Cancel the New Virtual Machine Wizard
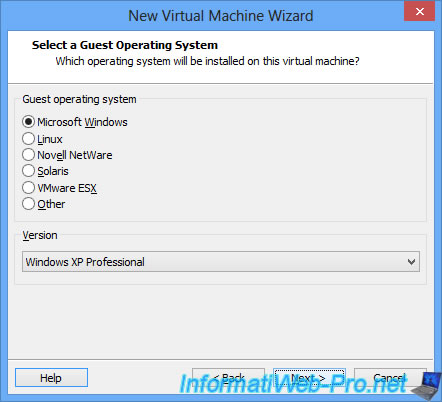Image resolution: width=442 pixels, height=402 pixels. tap(390, 378)
